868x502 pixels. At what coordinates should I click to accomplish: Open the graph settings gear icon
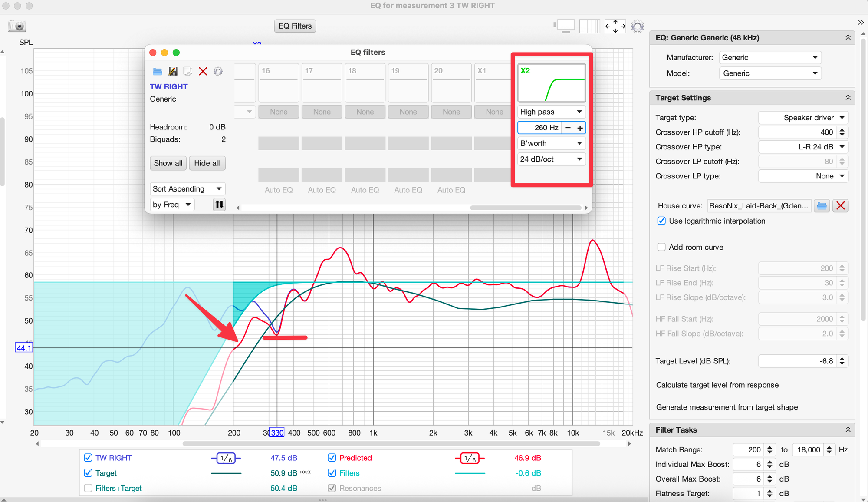click(x=637, y=26)
